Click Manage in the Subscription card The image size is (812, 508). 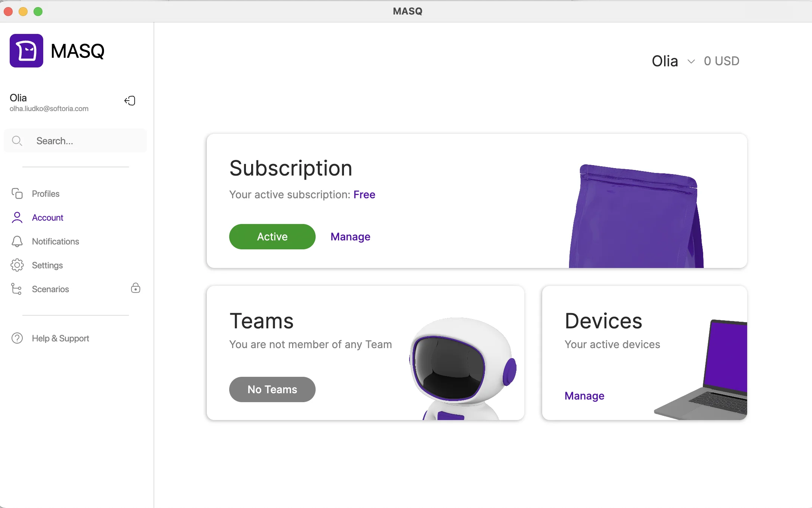[350, 237]
